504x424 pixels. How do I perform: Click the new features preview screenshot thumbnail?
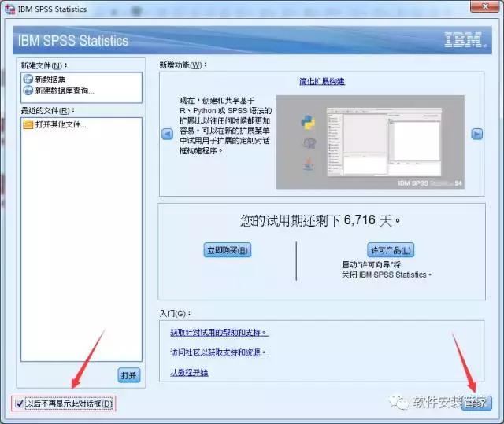pos(370,142)
